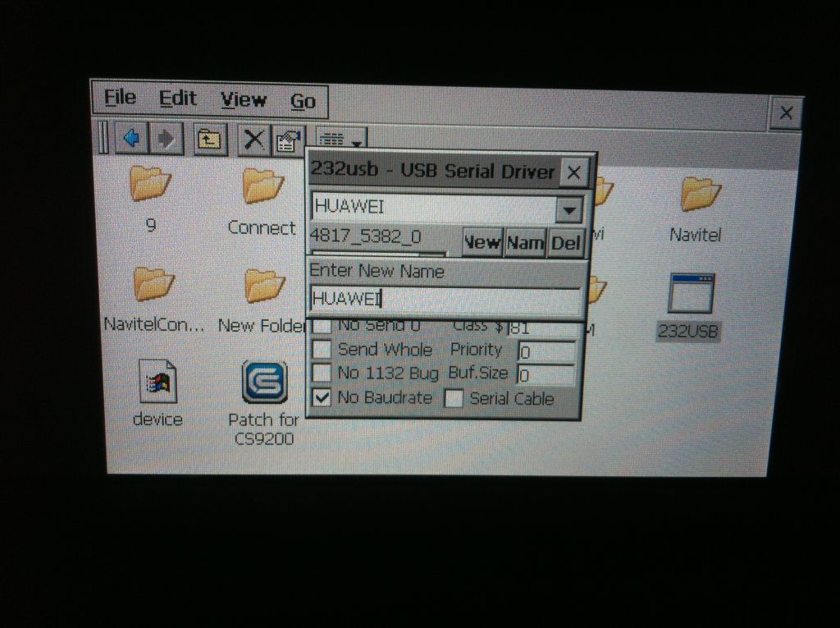
Task: Open the Connect folder
Action: point(262,201)
